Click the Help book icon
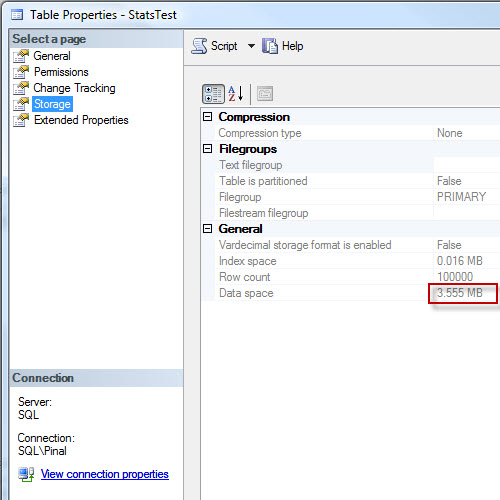 click(x=270, y=46)
